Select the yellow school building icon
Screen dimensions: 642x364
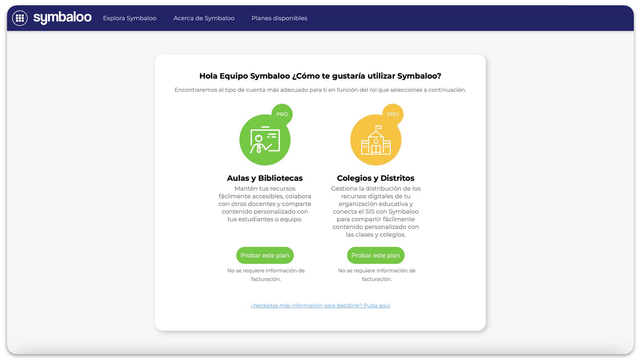(x=376, y=140)
